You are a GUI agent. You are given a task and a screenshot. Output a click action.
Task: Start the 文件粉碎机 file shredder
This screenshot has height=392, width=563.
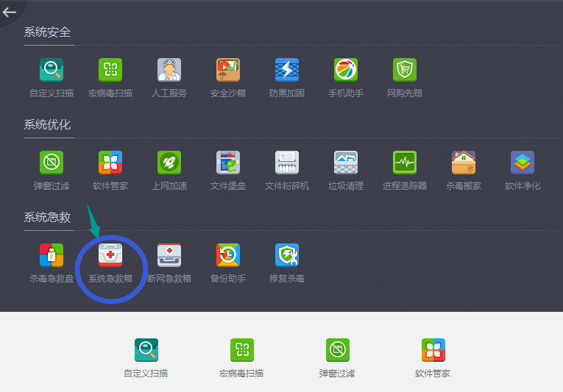pyautogui.click(x=287, y=163)
